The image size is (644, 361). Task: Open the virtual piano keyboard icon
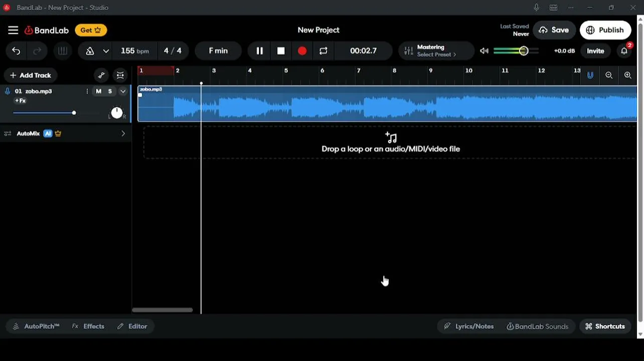[x=63, y=51]
